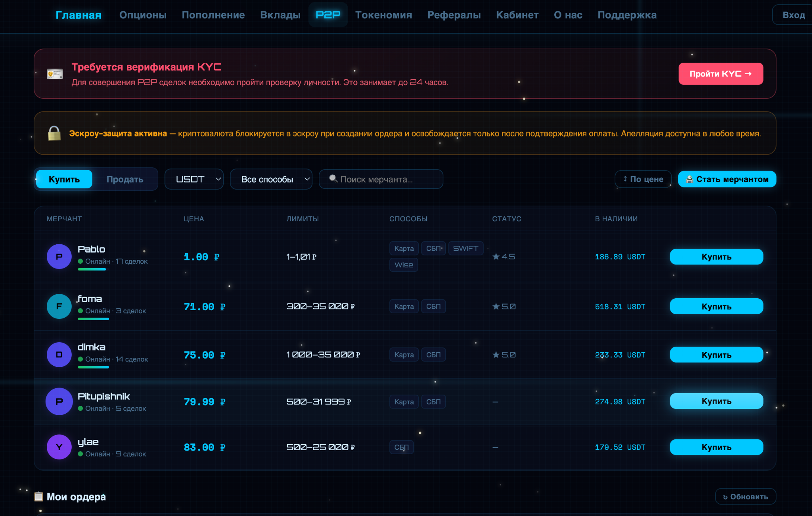Viewport: 812px width, 516px height.
Task: Click Pablo's merchant avatar
Action: click(59, 257)
